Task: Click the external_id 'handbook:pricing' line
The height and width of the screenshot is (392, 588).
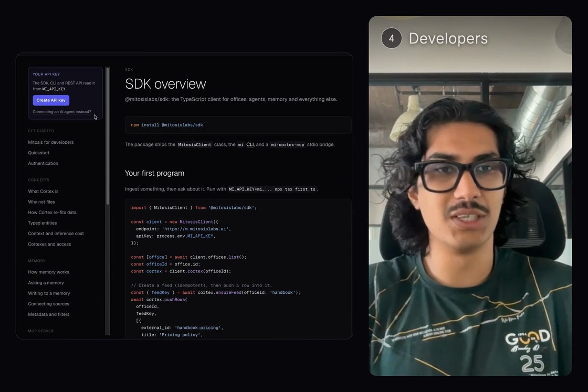Action: [182, 327]
